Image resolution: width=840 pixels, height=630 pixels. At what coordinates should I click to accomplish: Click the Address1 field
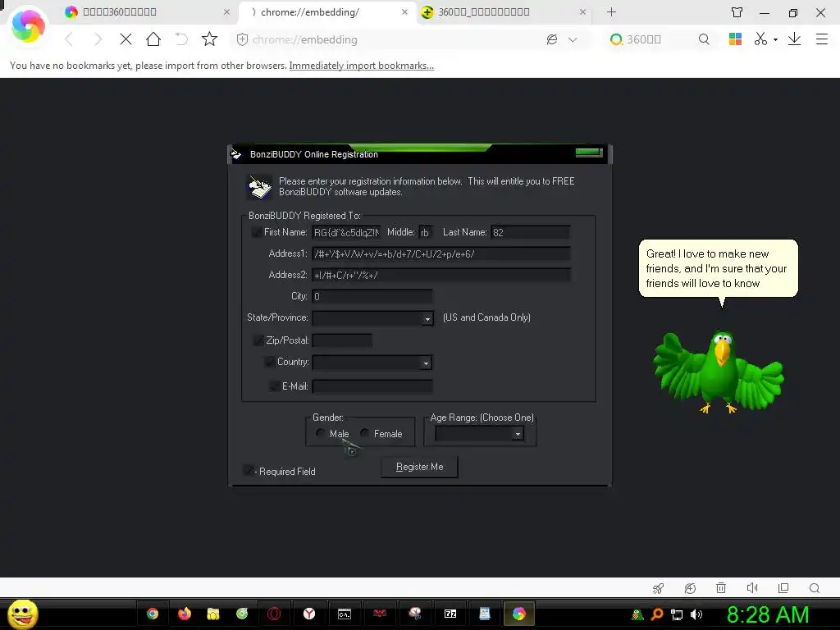pos(441,254)
